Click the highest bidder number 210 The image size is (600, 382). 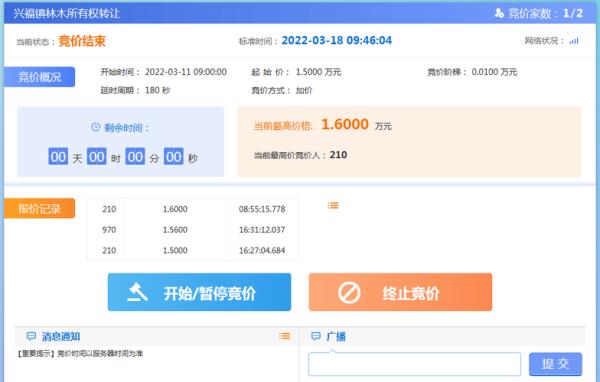[338, 155]
